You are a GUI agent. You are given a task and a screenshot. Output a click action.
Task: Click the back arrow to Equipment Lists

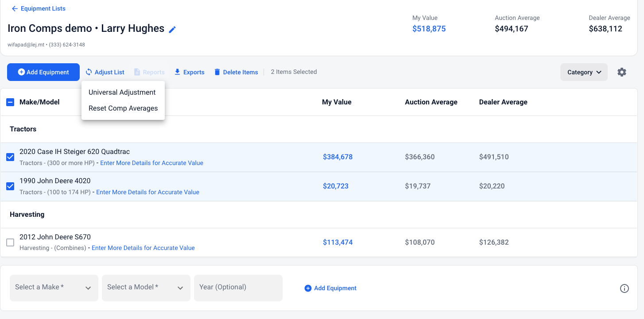[15, 8]
